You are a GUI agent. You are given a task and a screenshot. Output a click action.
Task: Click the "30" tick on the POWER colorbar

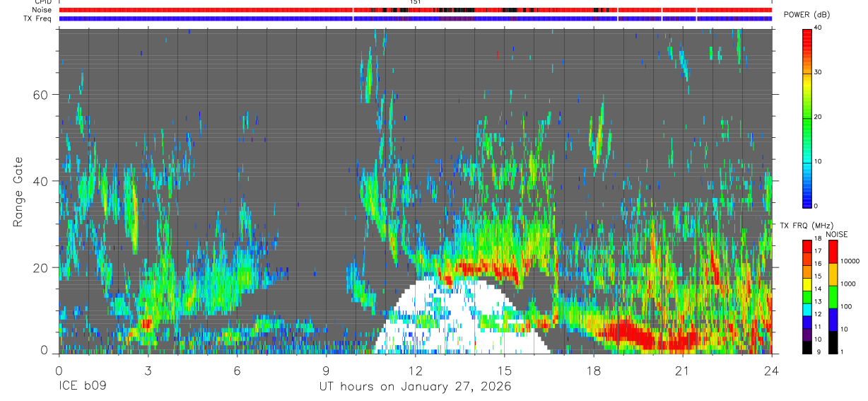pyautogui.click(x=819, y=73)
